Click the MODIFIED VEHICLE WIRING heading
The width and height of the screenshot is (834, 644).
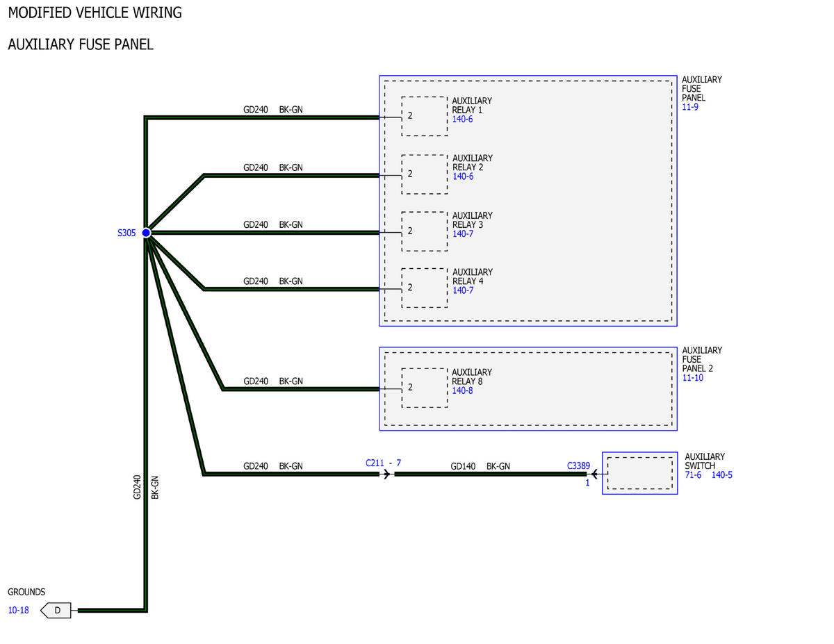point(95,13)
